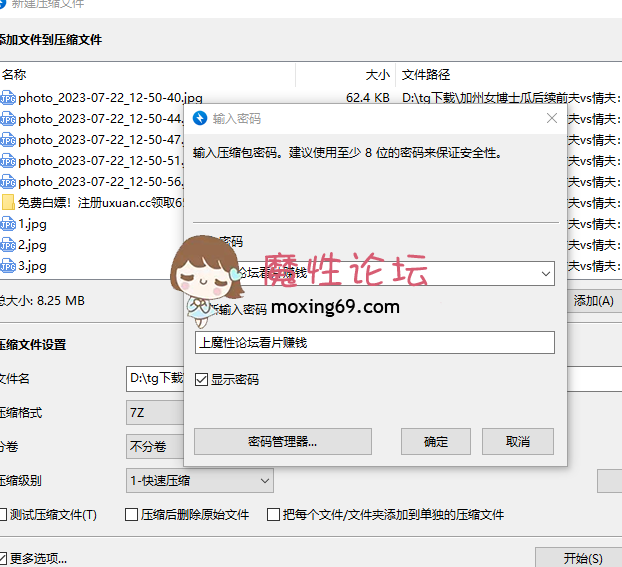Select the 2.jpg file icon

tap(8, 245)
